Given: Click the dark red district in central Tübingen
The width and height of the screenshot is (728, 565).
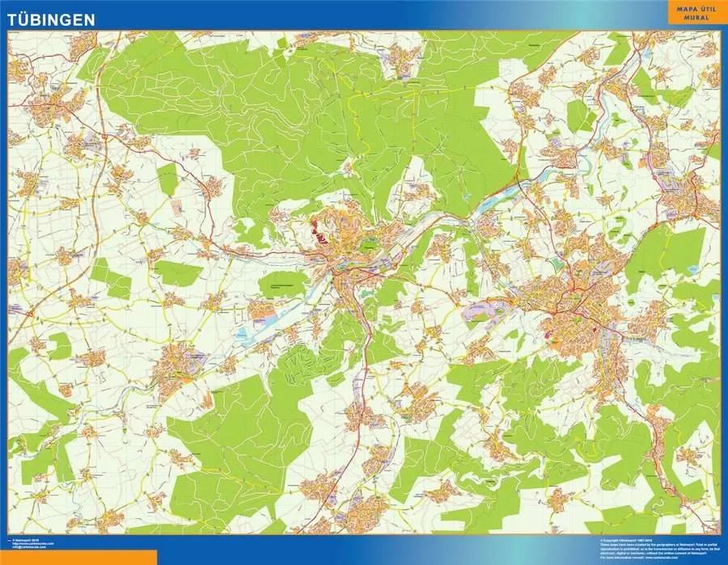Looking at the screenshot, I should (x=318, y=233).
